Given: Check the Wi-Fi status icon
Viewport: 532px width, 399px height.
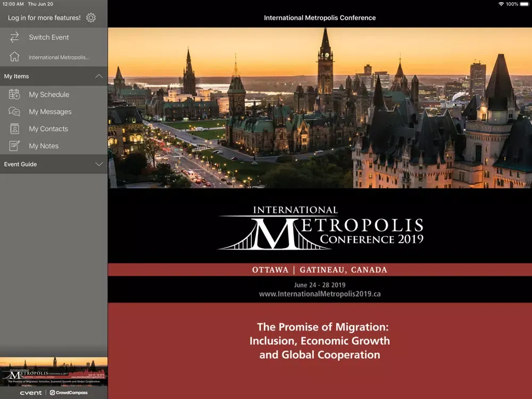Looking at the screenshot, I should (x=501, y=4).
